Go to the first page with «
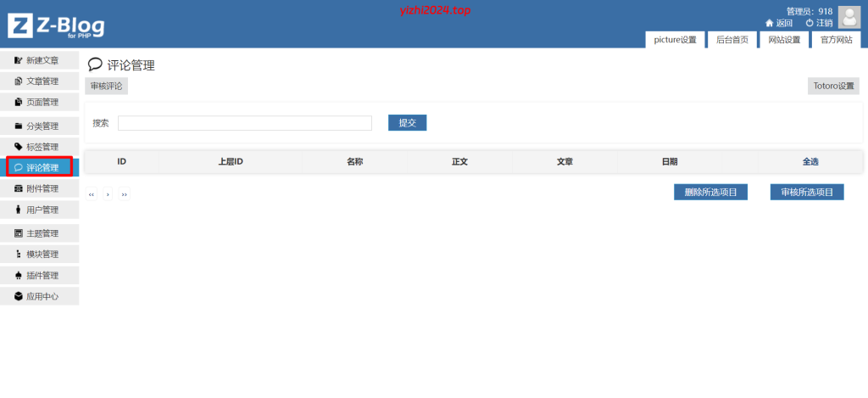868x398 pixels. click(92, 194)
